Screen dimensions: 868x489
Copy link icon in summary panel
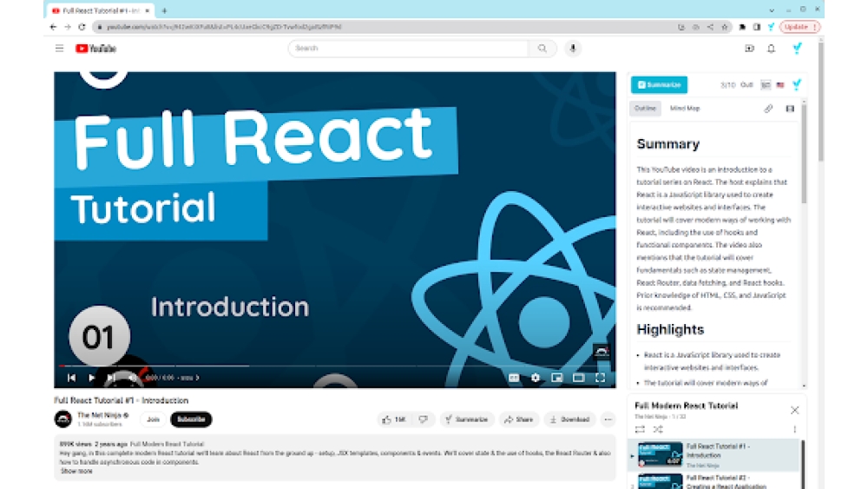(x=768, y=109)
